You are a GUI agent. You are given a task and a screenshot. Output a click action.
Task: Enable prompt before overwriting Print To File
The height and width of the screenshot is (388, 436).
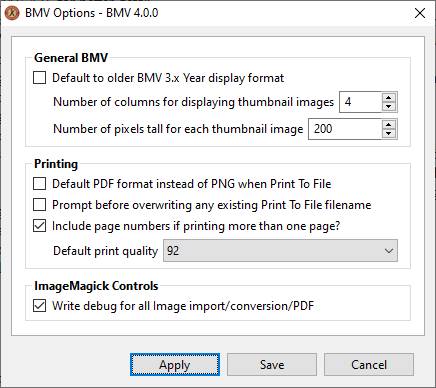[39, 205]
